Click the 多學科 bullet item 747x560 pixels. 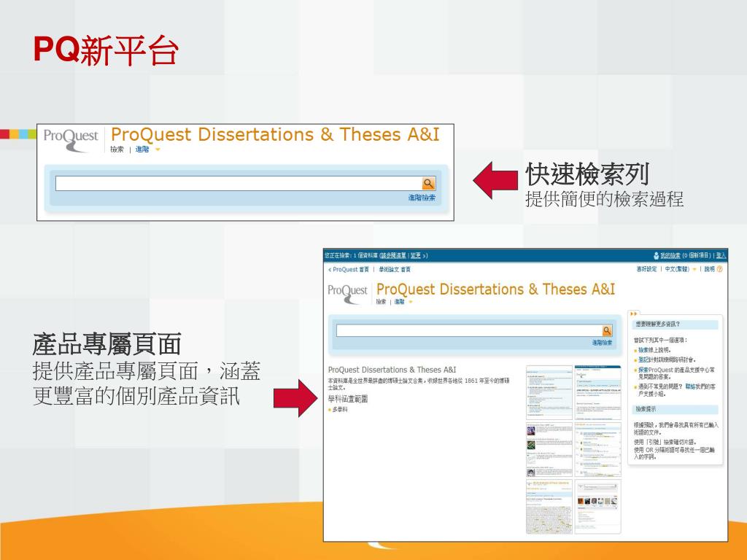coord(340,410)
